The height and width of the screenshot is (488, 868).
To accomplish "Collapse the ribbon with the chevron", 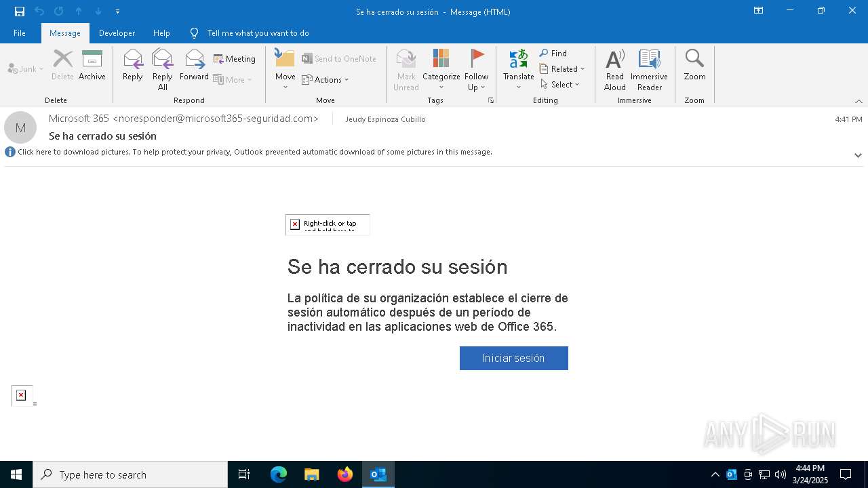I will 859,101.
